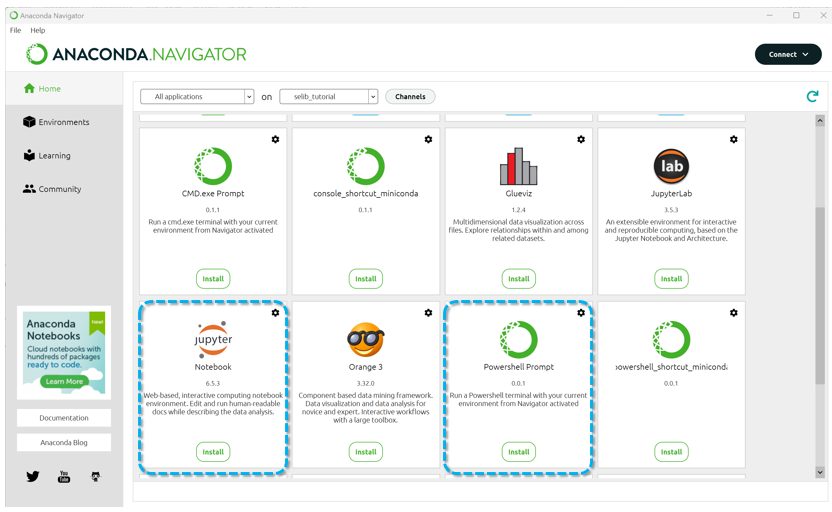
Task: Click Learn More on Anaconda Notebooks ad
Action: tap(64, 381)
